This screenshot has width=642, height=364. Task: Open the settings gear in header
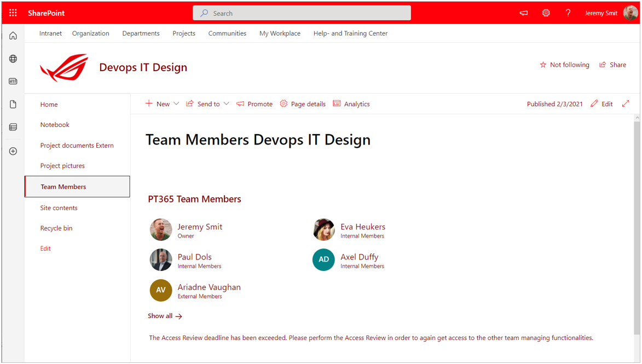546,13
